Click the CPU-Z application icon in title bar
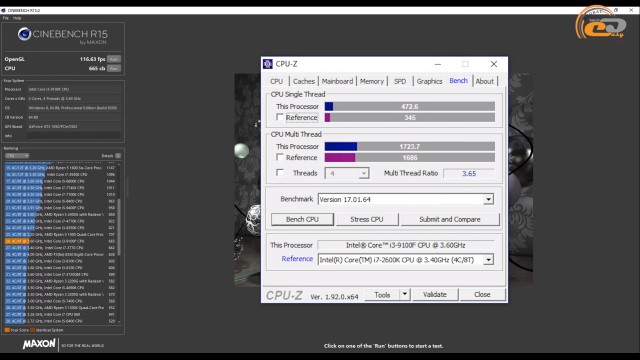Viewport: 640px width, 360px height. click(x=268, y=64)
